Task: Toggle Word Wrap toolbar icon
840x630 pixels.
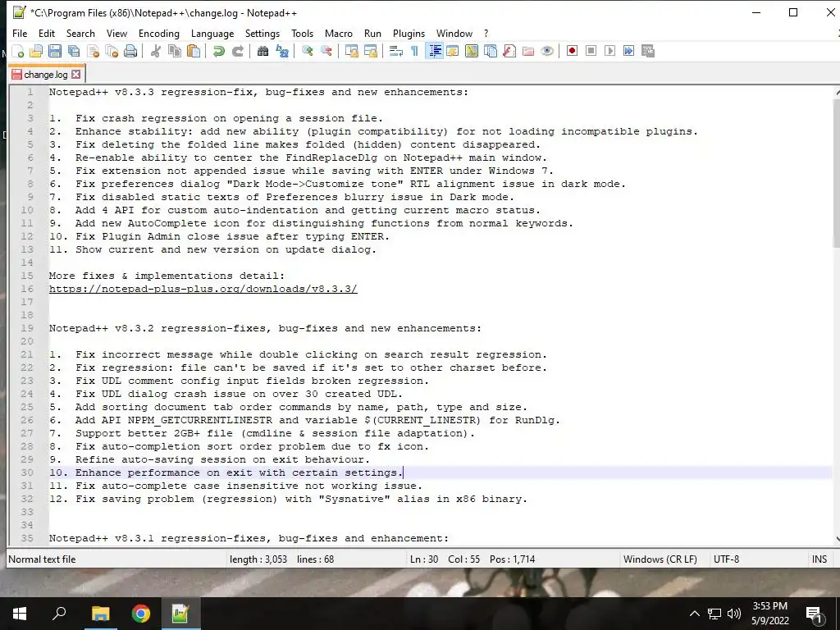Action: (x=396, y=51)
